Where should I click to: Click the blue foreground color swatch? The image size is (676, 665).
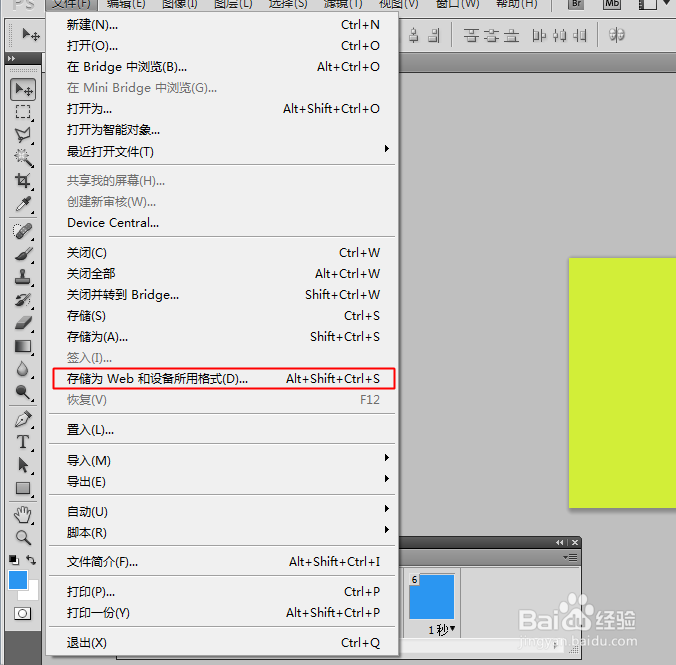18,580
